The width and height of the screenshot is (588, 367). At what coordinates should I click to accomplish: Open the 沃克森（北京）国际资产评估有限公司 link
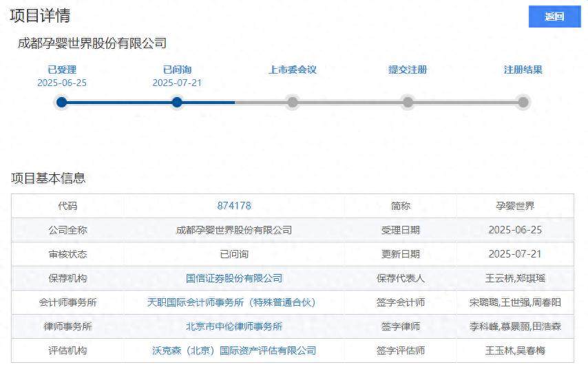tap(234, 350)
